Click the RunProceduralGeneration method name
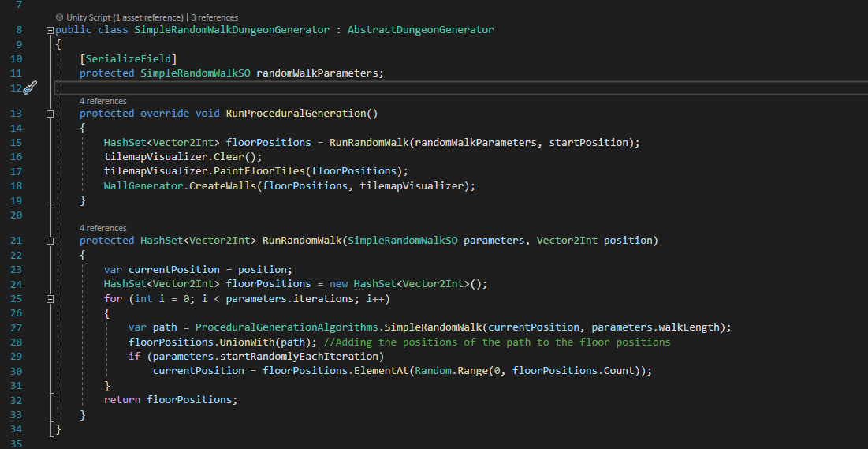The height and width of the screenshot is (449, 868). point(296,114)
